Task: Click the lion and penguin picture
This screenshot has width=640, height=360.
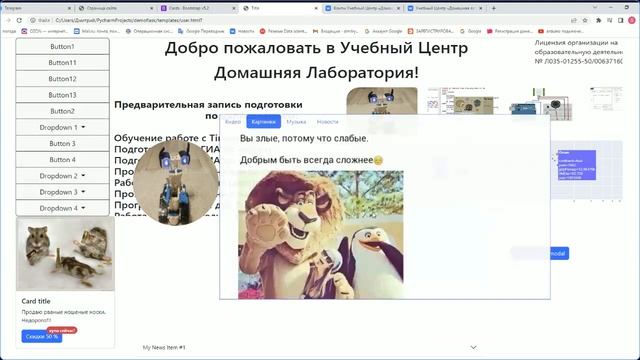Action: click(x=321, y=235)
